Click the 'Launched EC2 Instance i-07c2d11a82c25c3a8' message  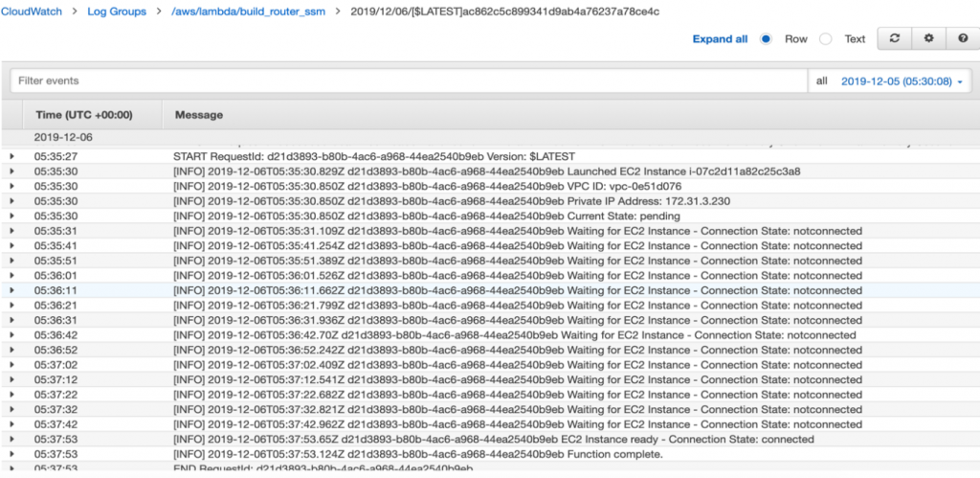(684, 171)
